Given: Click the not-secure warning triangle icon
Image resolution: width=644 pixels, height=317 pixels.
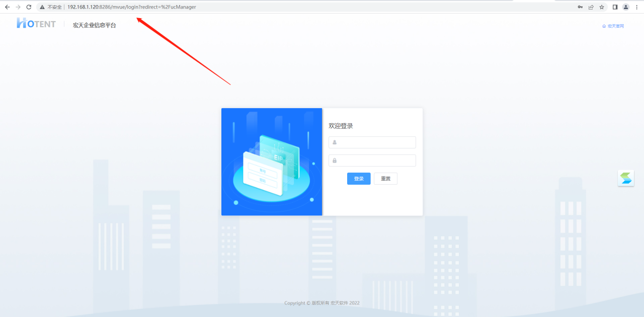Looking at the screenshot, I should (42, 7).
